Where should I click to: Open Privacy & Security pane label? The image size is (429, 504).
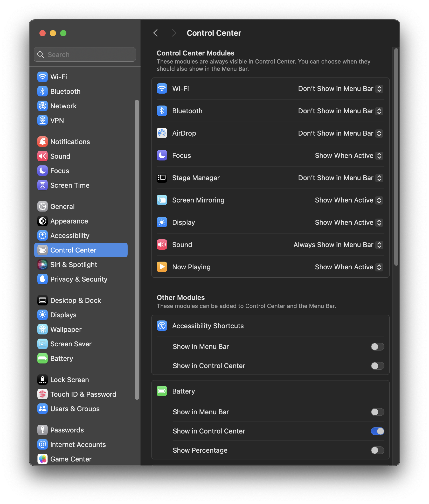(x=79, y=279)
